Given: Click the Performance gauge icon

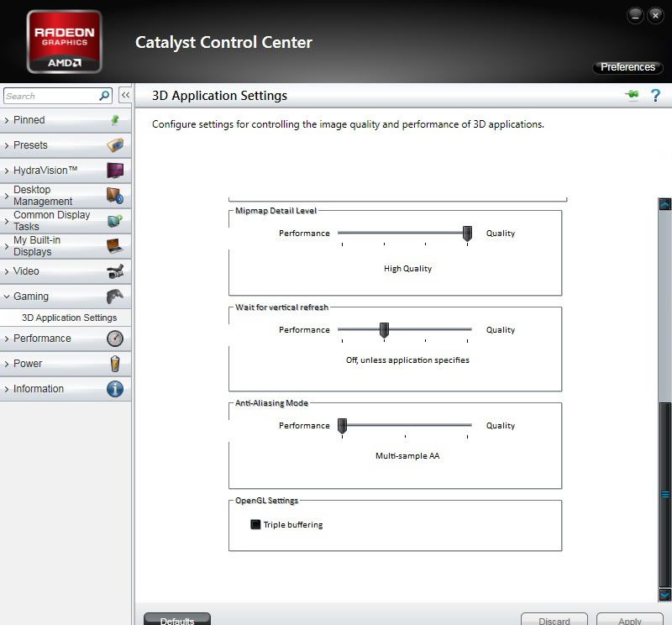Looking at the screenshot, I should coord(115,339).
